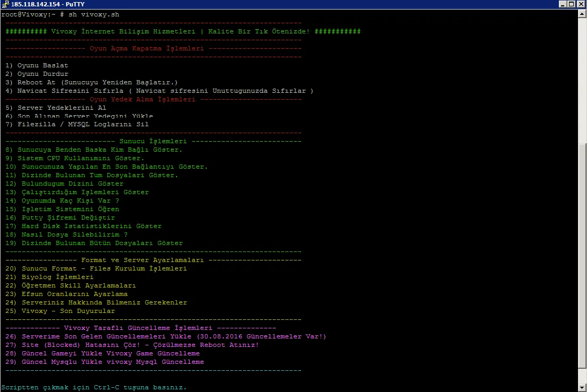Viewport: 587px width, 392px height.
Task: Click the scrollbar down arrow
Action: pyautogui.click(x=582, y=388)
